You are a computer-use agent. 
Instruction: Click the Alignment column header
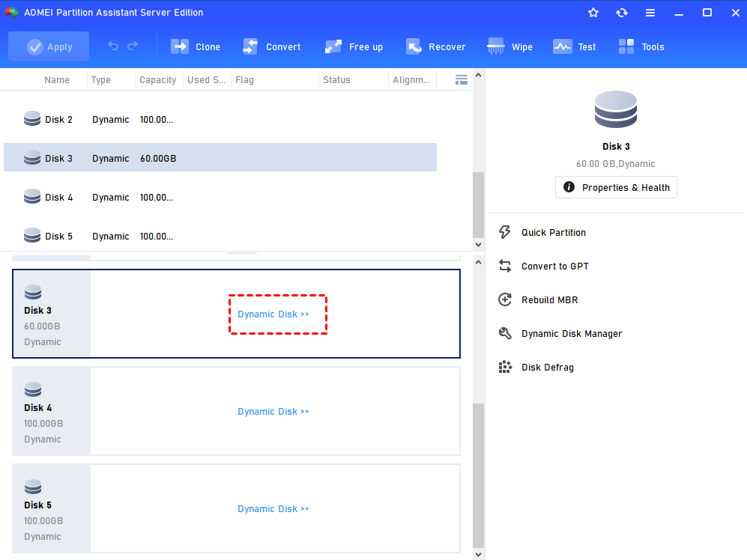(x=411, y=80)
